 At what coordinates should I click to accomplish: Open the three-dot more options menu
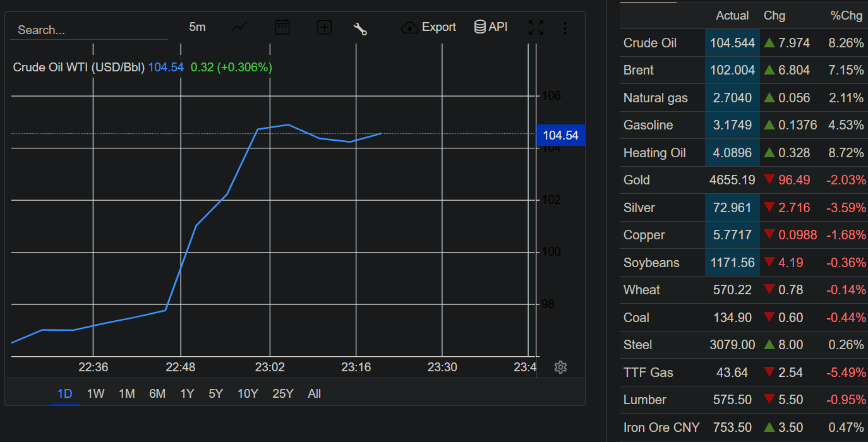pyautogui.click(x=565, y=28)
